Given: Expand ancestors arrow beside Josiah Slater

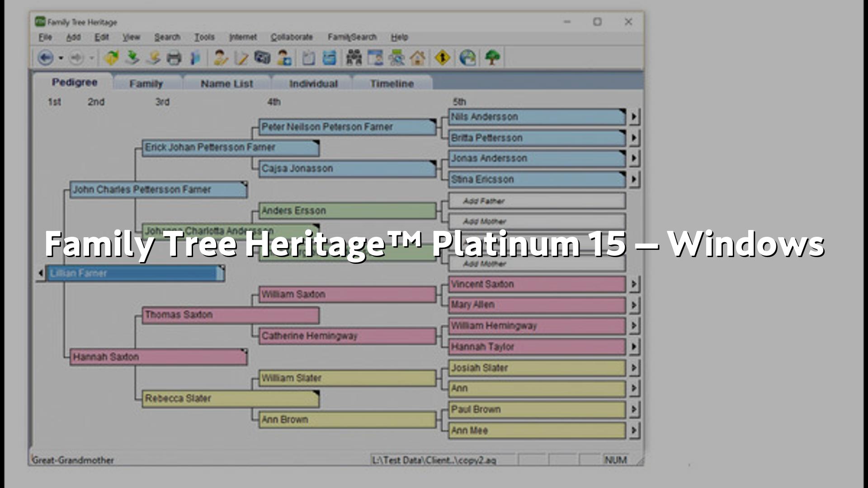Looking at the screenshot, I should pyautogui.click(x=634, y=368).
